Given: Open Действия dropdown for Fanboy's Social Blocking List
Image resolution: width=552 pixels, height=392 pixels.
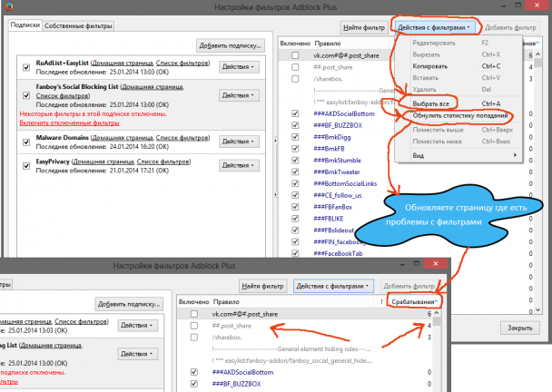Looking at the screenshot, I should point(239,95).
